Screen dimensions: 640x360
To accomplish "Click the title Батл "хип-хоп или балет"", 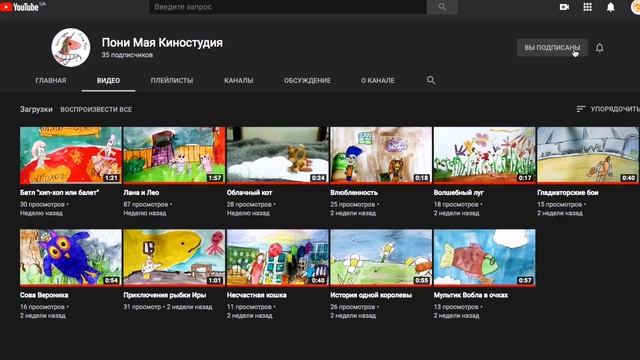I will [x=60, y=193].
